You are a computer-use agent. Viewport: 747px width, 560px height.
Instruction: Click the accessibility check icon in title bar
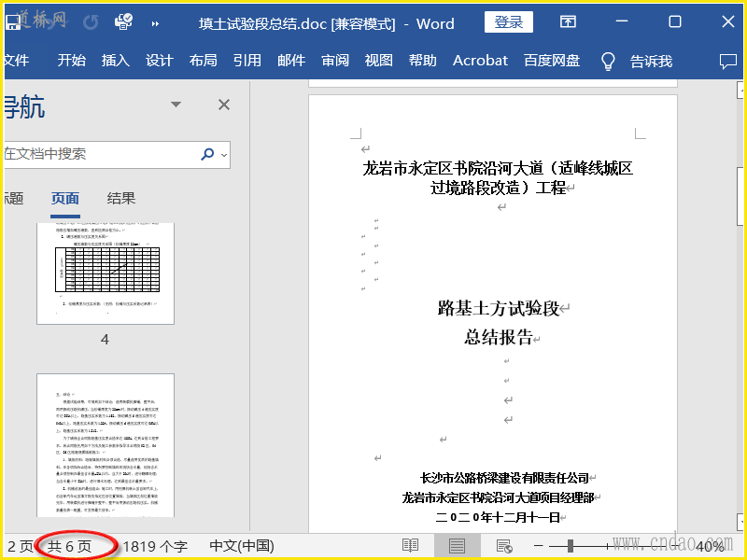pos(123,21)
